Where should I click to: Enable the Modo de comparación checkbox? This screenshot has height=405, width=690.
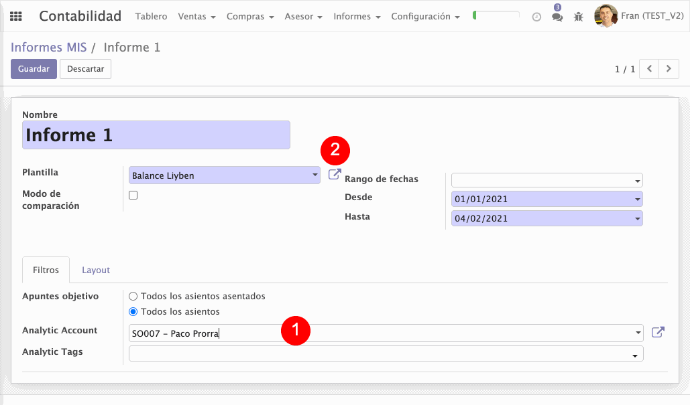tap(133, 195)
